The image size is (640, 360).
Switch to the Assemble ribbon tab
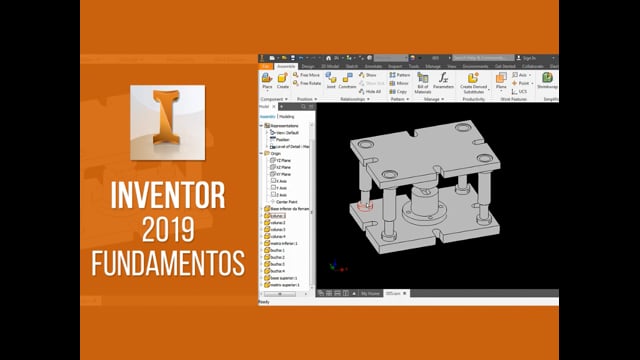pos(286,66)
